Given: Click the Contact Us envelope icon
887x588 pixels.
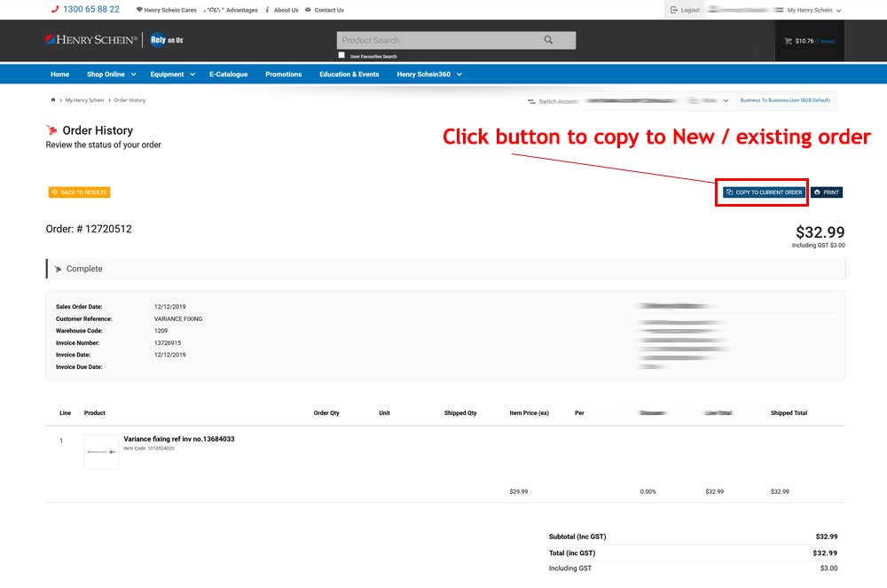Looking at the screenshot, I should coord(308,10).
